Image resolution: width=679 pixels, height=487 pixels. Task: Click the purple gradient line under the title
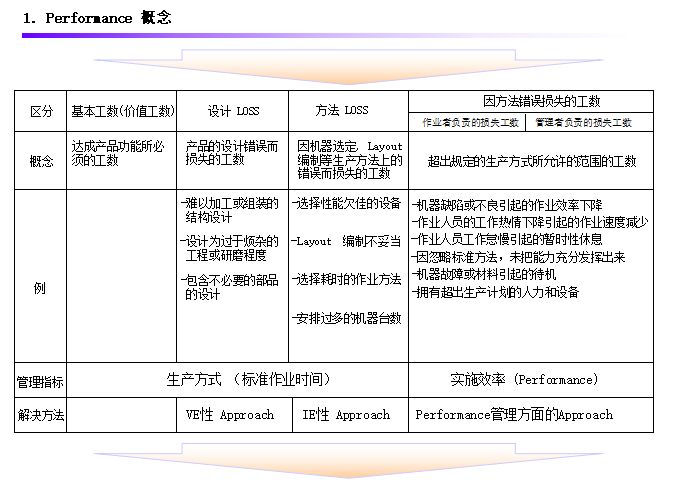coord(300,36)
